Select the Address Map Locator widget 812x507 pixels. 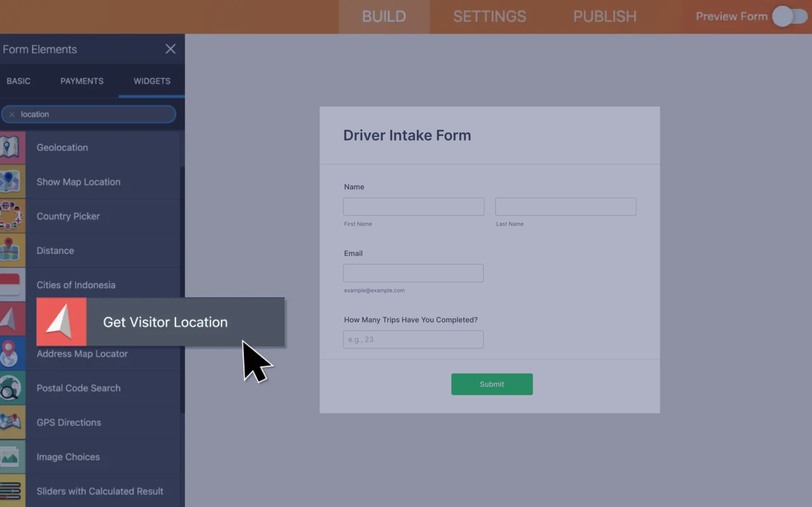point(82,355)
